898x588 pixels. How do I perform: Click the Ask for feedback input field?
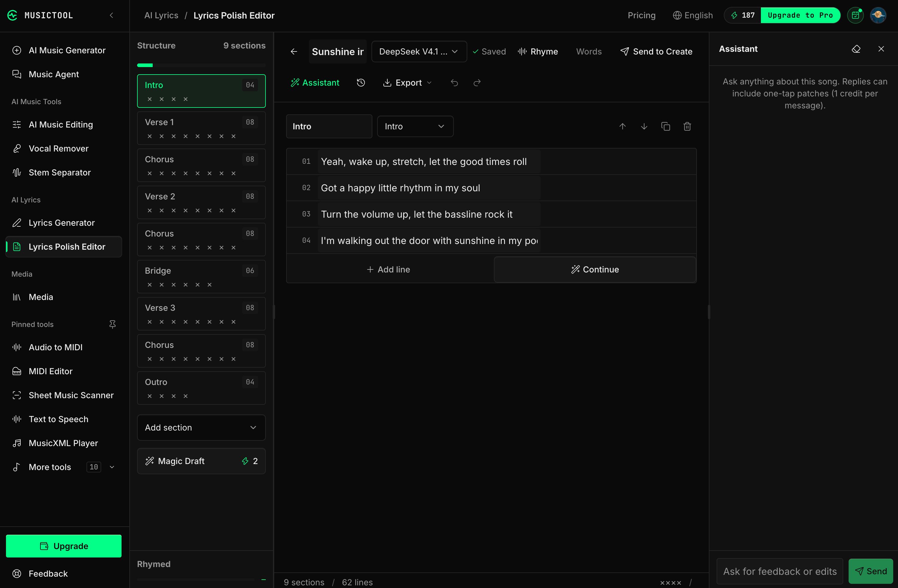[x=779, y=572]
